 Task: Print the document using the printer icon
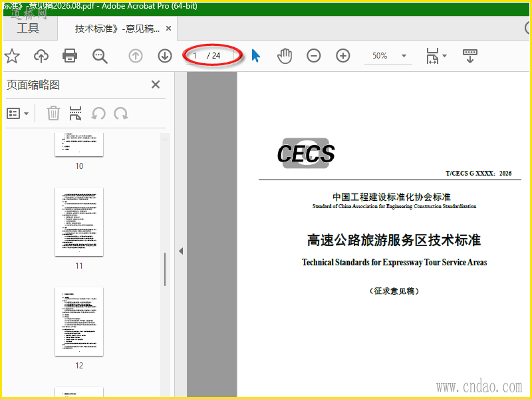pyautogui.click(x=70, y=56)
